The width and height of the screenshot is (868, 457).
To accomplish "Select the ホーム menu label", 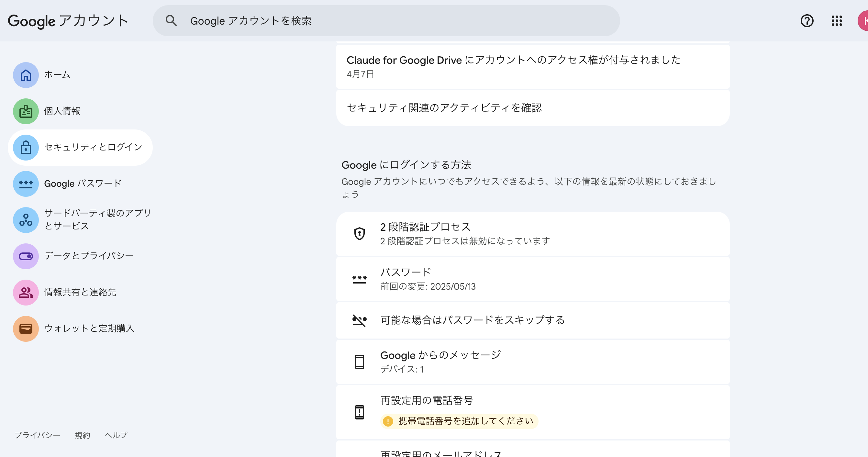I will [x=57, y=74].
